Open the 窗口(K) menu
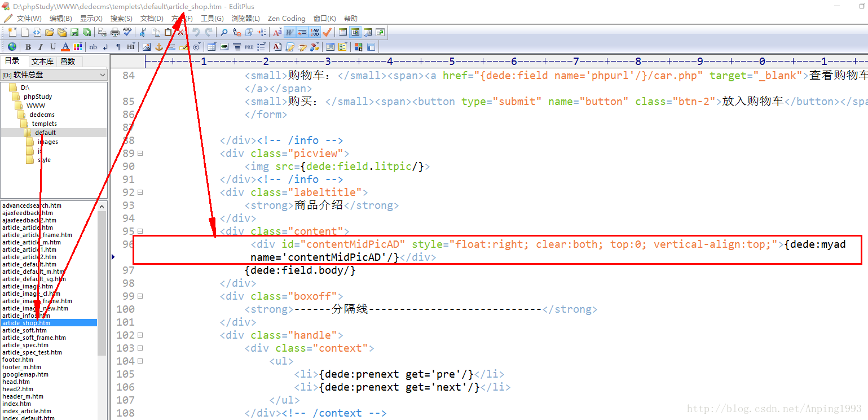868x420 pixels. point(324,19)
